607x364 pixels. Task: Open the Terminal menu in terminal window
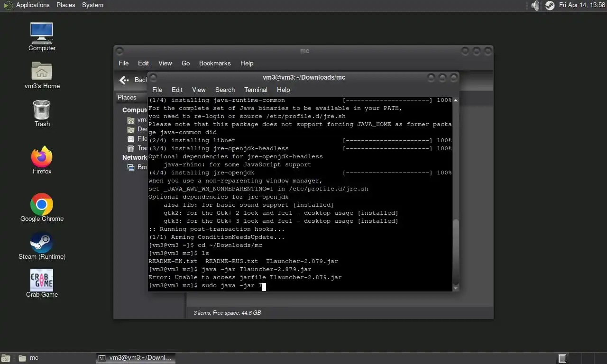pyautogui.click(x=256, y=90)
